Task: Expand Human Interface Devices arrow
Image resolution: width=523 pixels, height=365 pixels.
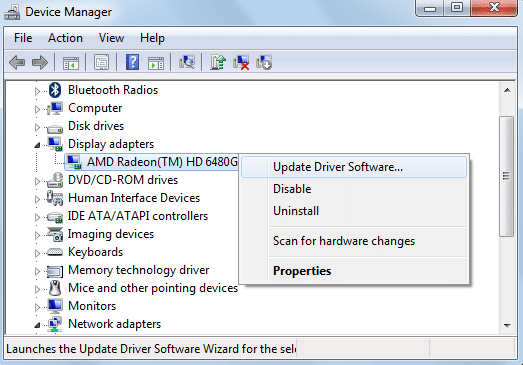Action: [x=37, y=199]
